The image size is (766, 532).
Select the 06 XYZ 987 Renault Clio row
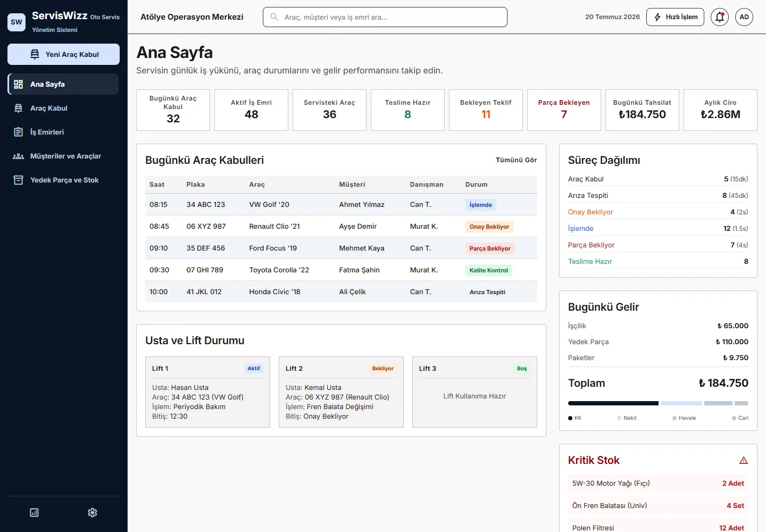(341, 226)
